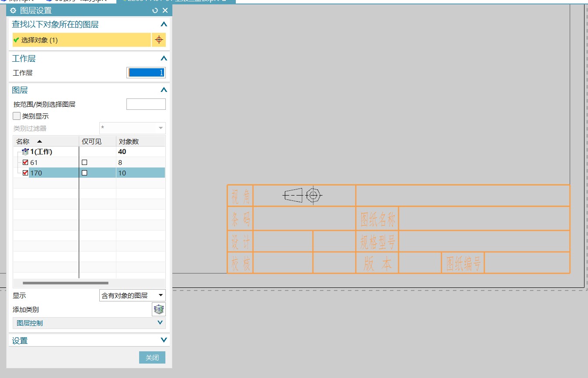Click the 视角 label in the title block
This screenshot has width=588, height=378.
pos(240,197)
